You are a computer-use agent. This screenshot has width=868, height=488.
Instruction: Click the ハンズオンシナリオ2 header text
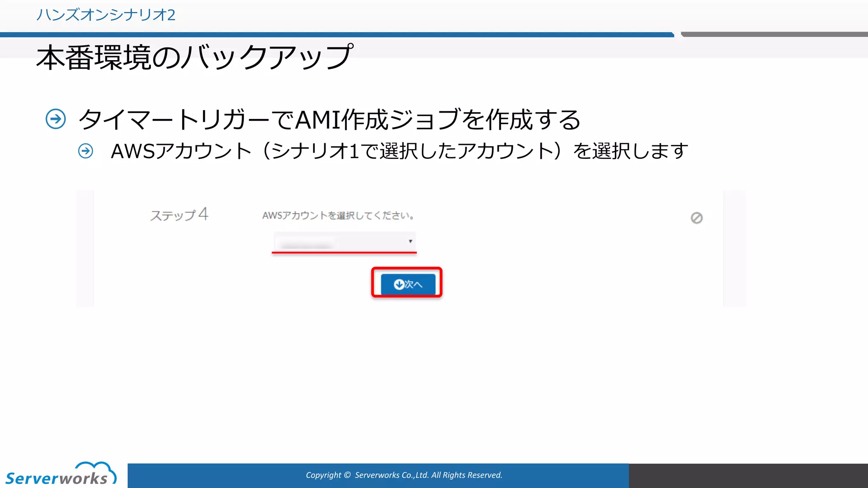click(x=106, y=15)
